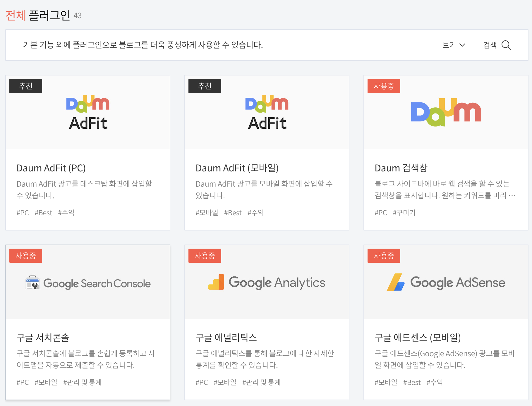Open the 구글 서치콘솔 plugin title
Viewport: 532px width, 406px height.
tap(43, 338)
